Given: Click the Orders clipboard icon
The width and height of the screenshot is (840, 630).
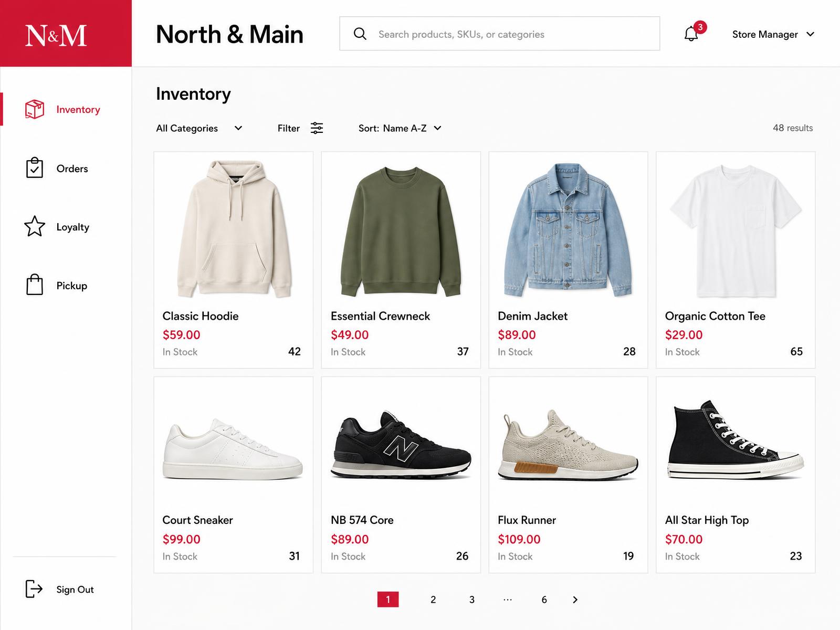Looking at the screenshot, I should [x=35, y=168].
